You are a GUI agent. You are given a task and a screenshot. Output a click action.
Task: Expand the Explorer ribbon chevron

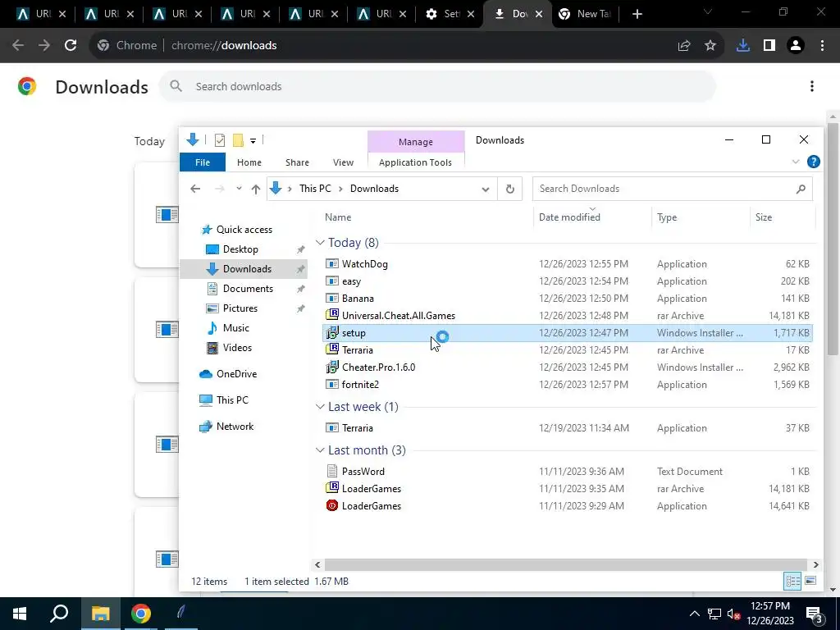click(796, 162)
